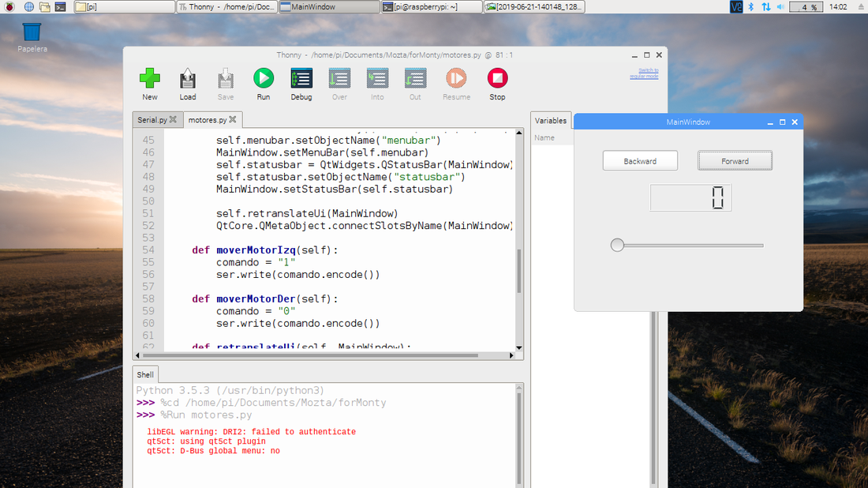Click the Backward button in MainWindow
The image size is (868, 488).
tap(640, 161)
